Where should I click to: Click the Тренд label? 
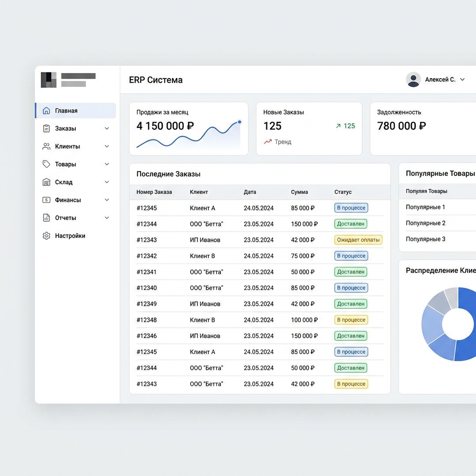[283, 142]
